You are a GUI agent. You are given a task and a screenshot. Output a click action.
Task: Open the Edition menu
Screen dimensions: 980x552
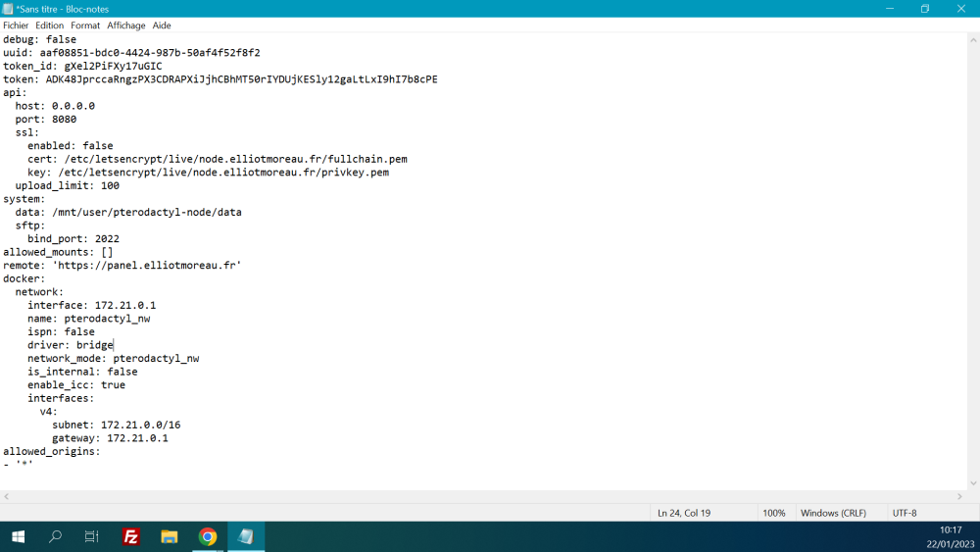click(x=49, y=25)
